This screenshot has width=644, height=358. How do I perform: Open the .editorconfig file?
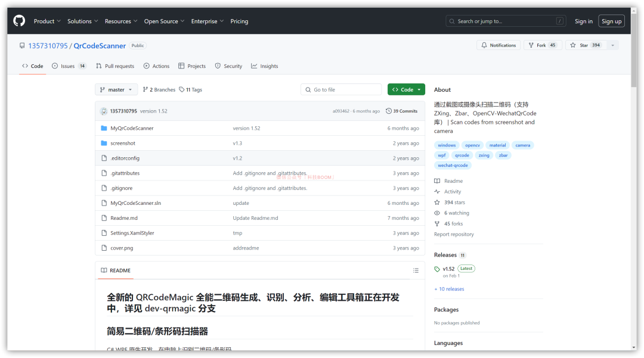tap(125, 158)
